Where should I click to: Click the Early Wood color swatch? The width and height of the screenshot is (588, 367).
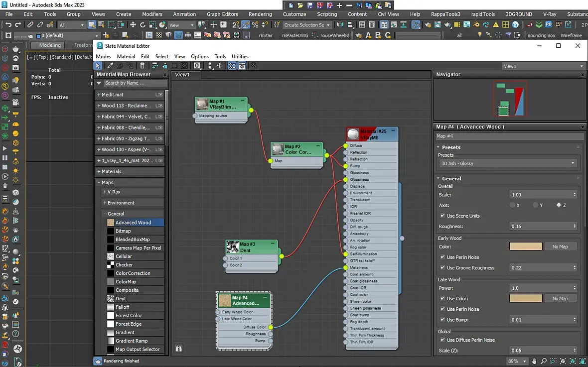click(525, 246)
